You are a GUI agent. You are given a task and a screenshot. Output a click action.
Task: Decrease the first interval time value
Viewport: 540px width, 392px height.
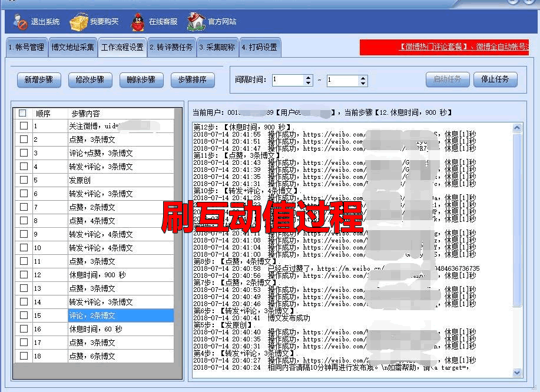(308, 84)
